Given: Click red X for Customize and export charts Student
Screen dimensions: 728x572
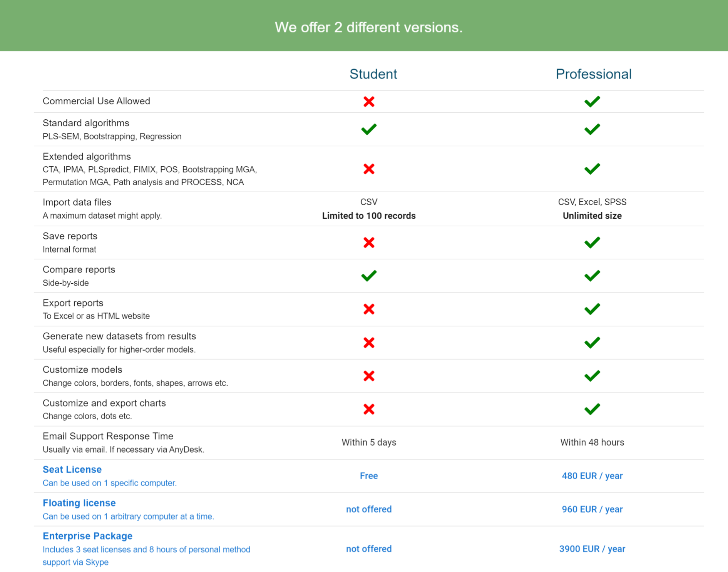Looking at the screenshot, I should coord(369,409).
